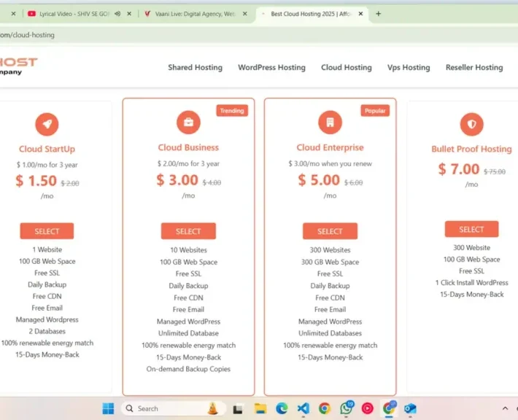Close the Vaani Live tab
This screenshot has width=518, height=420.
coord(245,14)
